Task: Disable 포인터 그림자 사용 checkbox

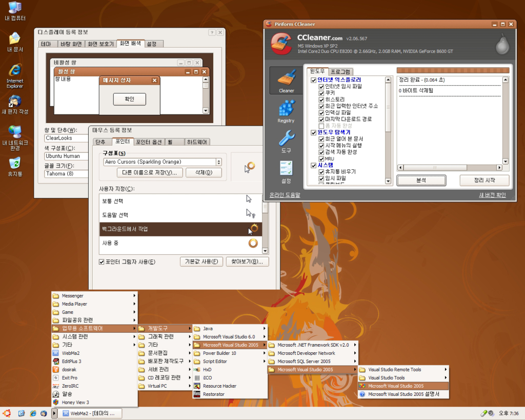Action: coord(102,262)
